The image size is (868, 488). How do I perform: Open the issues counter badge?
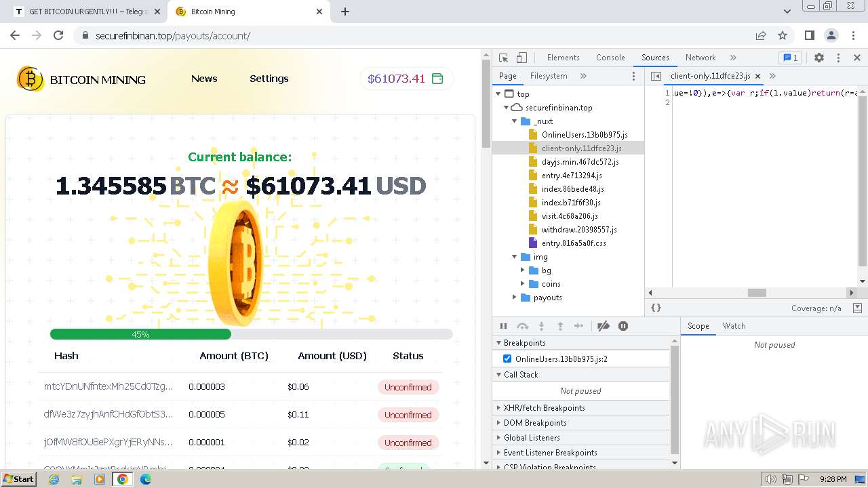click(790, 58)
